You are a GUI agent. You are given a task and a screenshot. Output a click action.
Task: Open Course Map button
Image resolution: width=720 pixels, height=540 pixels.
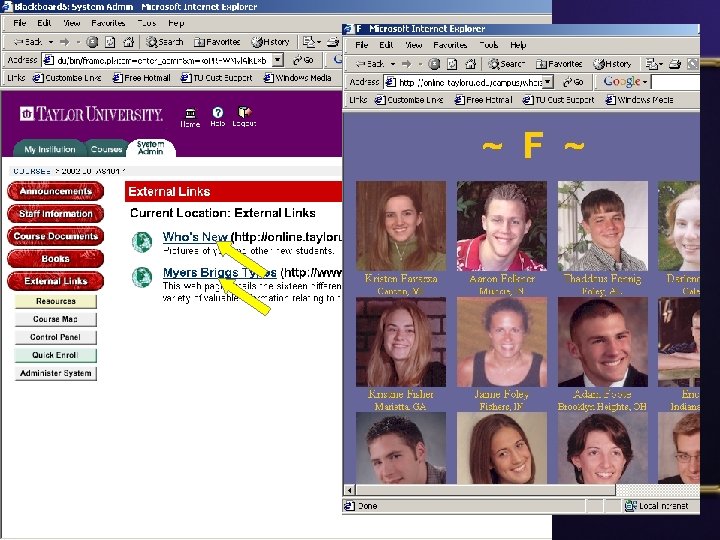point(56,319)
